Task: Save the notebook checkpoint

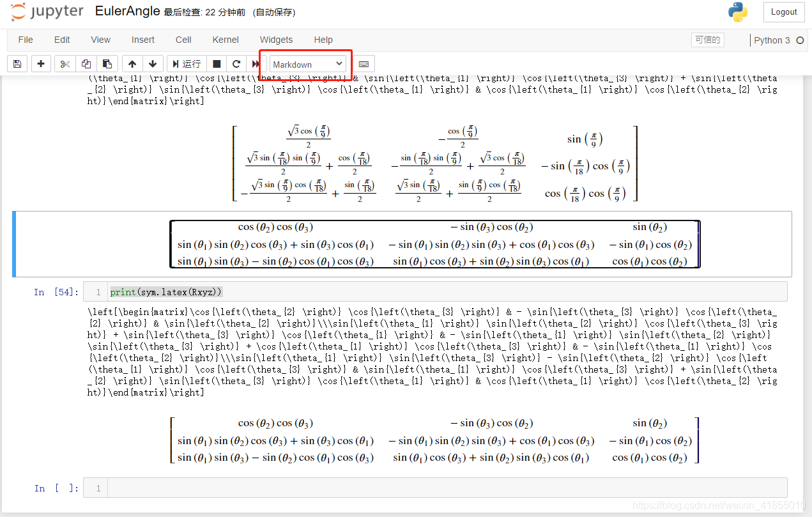Action: [x=17, y=63]
